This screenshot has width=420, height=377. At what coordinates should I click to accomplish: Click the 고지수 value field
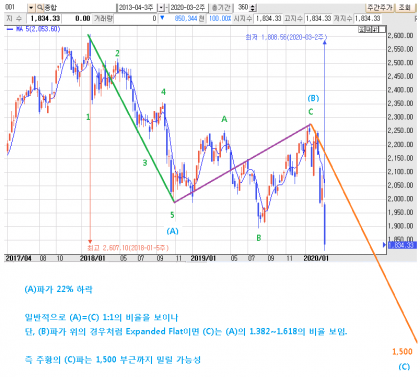click(x=318, y=18)
